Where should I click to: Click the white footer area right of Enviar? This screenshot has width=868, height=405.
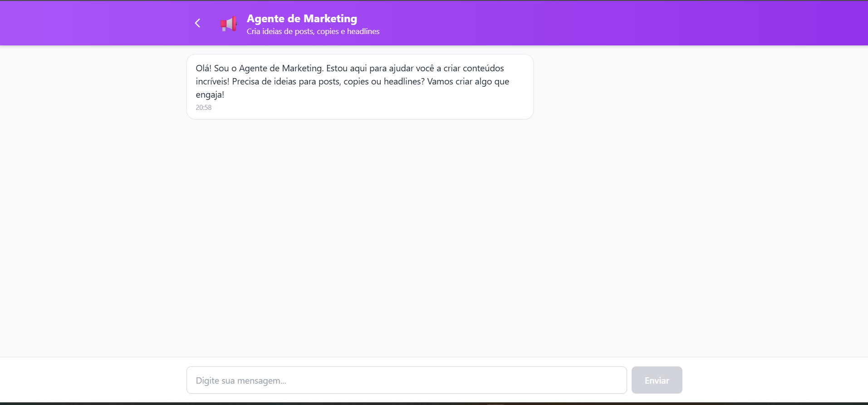point(771,380)
